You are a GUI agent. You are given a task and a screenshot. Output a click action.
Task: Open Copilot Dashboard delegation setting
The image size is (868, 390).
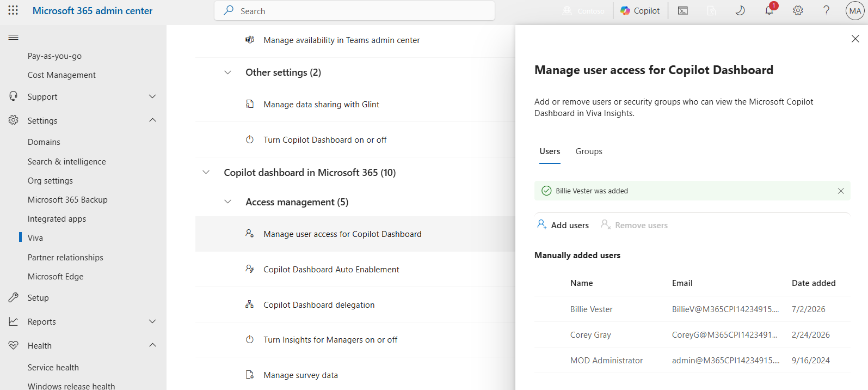[x=319, y=304]
